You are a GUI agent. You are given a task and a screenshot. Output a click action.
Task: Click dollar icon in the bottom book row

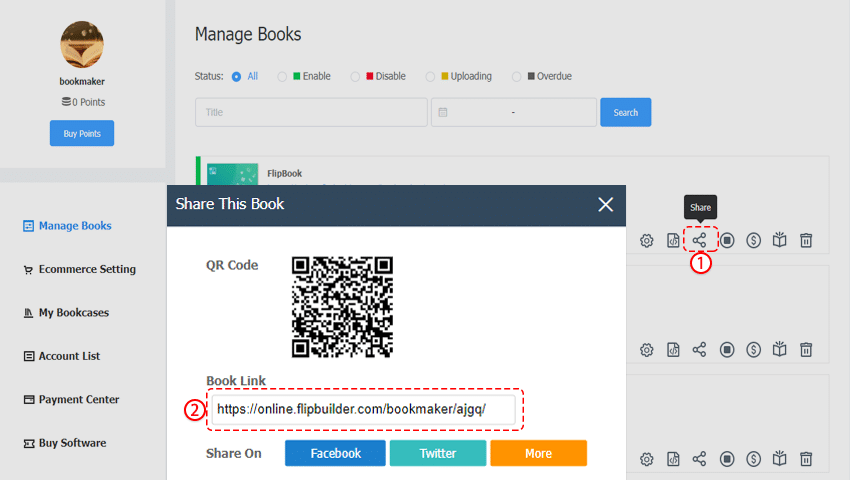(754, 459)
